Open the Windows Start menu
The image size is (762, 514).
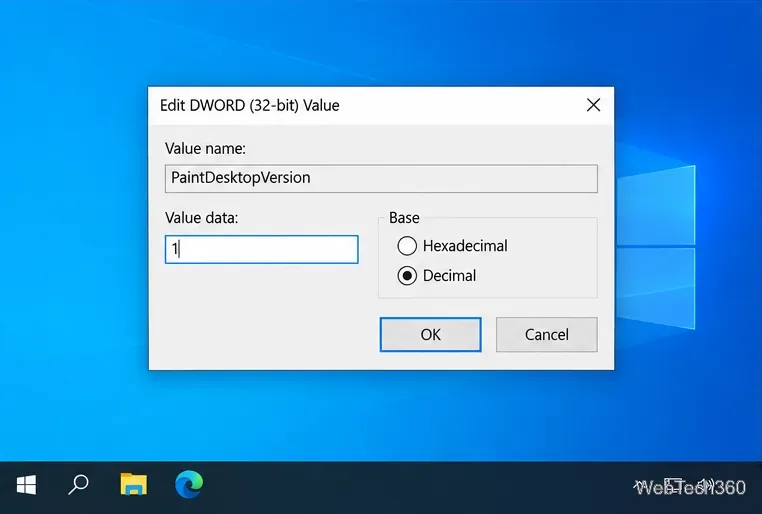[x=26, y=485]
